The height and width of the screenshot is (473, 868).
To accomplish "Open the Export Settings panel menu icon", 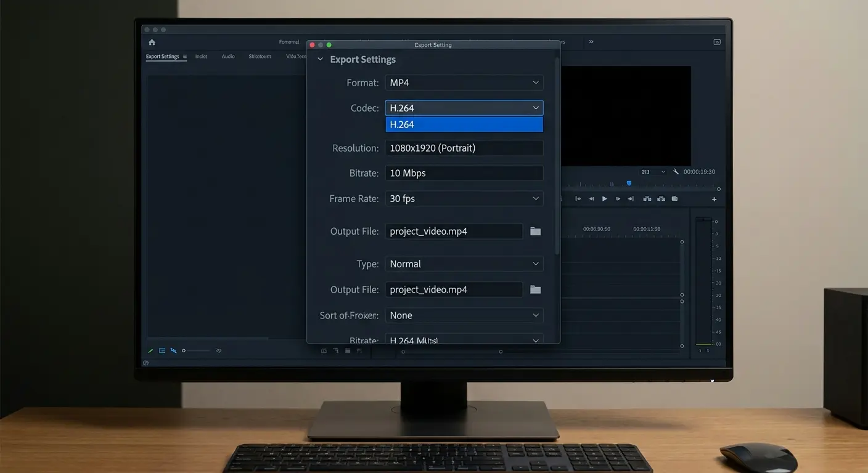I will click(x=185, y=57).
